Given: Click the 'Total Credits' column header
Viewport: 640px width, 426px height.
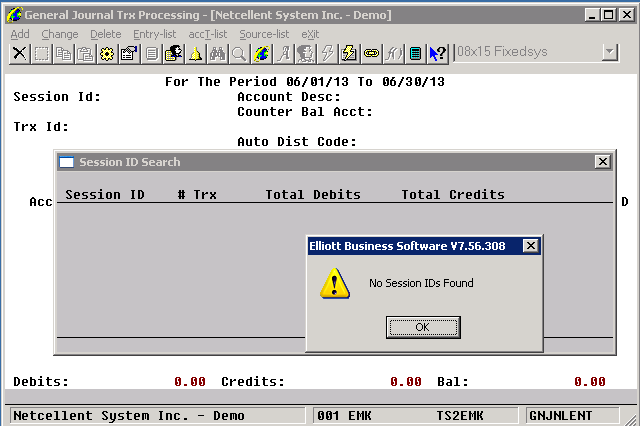Looking at the screenshot, I should coord(453,195).
